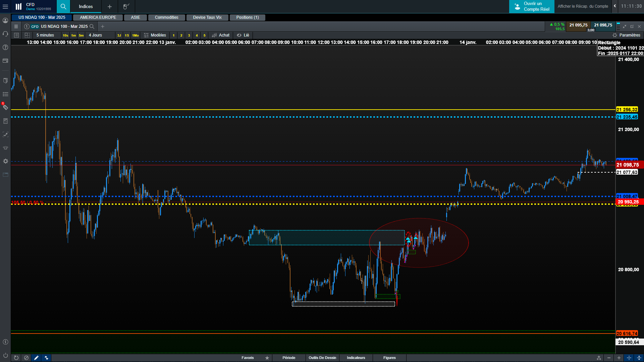Open the headset support icon
The width and height of the screenshot is (644, 362).
(x=5, y=34)
